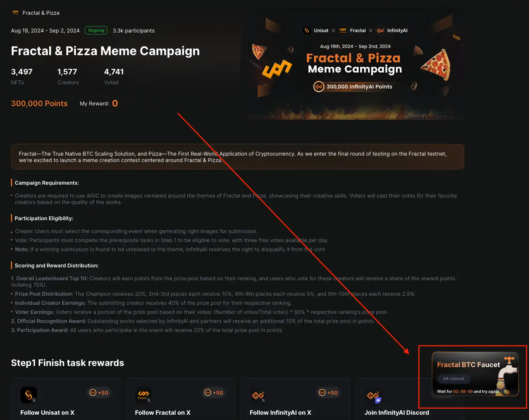Viewport: 529px width, 420px height.
Task: Click the Fractal logo icon in breadcrumb
Action: (x=15, y=12)
